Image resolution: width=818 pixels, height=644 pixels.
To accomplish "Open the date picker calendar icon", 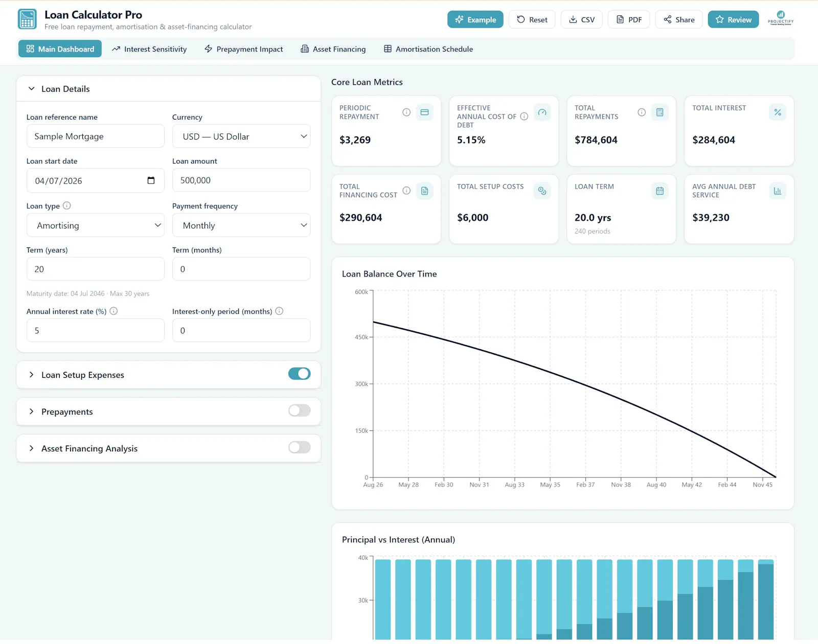I will 151,180.
